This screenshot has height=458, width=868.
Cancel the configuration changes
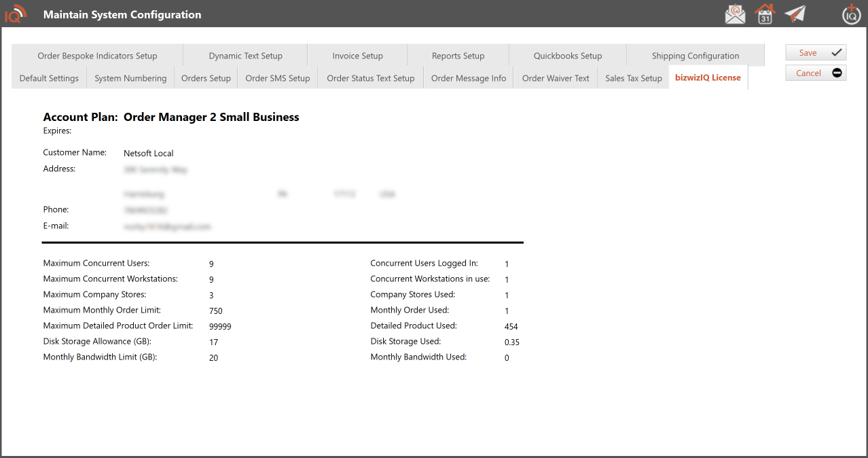tap(816, 73)
